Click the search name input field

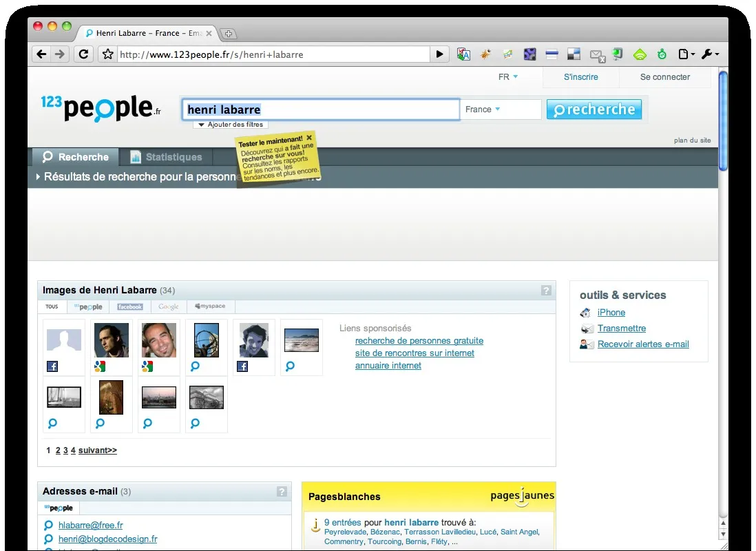[321, 110]
